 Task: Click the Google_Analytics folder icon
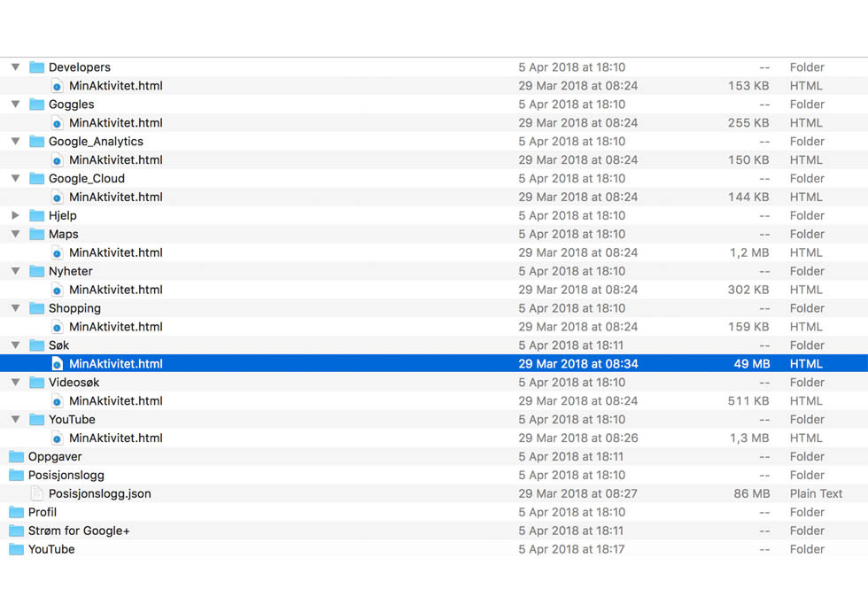[x=36, y=141]
